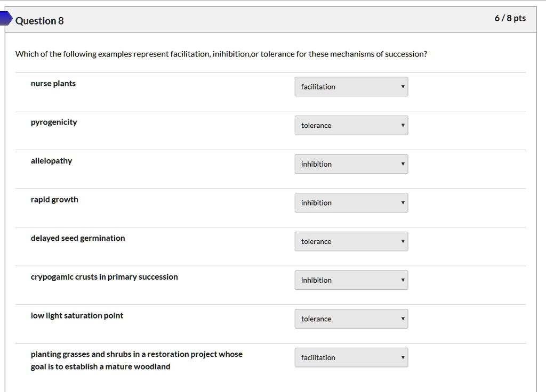Screen dimensions: 546x392
Task: Open the allelopathy dropdown showing inhibition
Action: coord(351,164)
